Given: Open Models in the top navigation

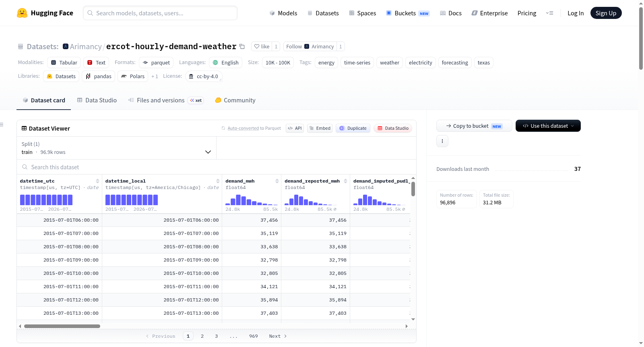Looking at the screenshot, I should tap(283, 13).
